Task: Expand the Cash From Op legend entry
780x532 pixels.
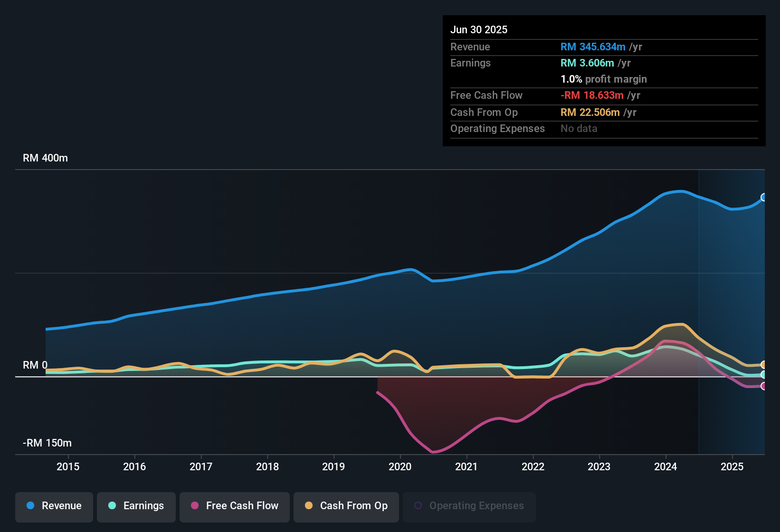Action: [x=346, y=506]
